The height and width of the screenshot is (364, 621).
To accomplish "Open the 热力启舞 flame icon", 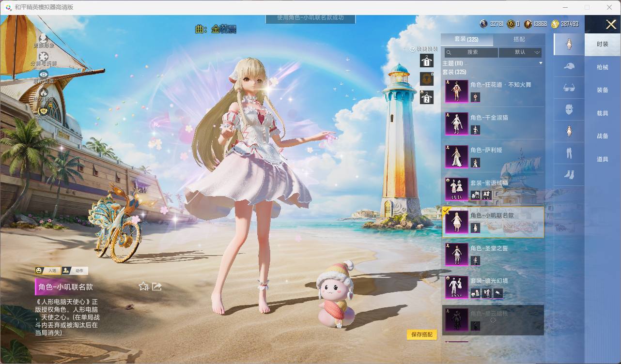I will coord(44,92).
